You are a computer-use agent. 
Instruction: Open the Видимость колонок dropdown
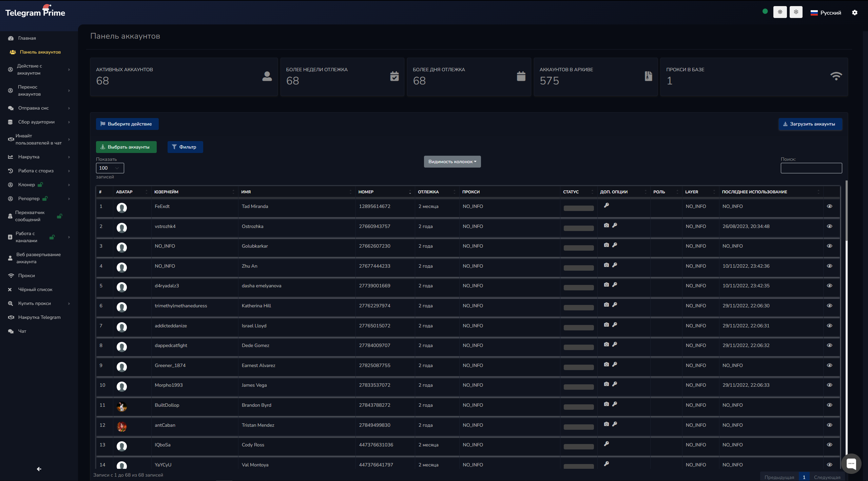[x=452, y=161]
